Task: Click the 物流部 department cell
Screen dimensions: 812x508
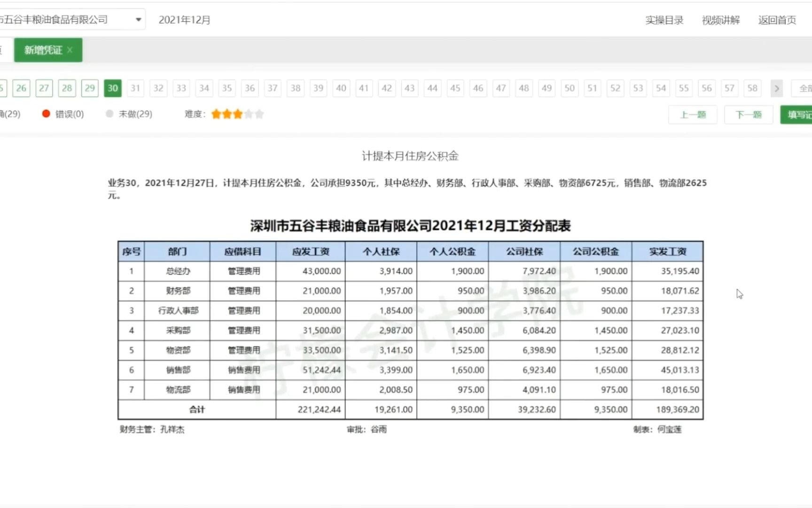Action: pyautogui.click(x=178, y=389)
